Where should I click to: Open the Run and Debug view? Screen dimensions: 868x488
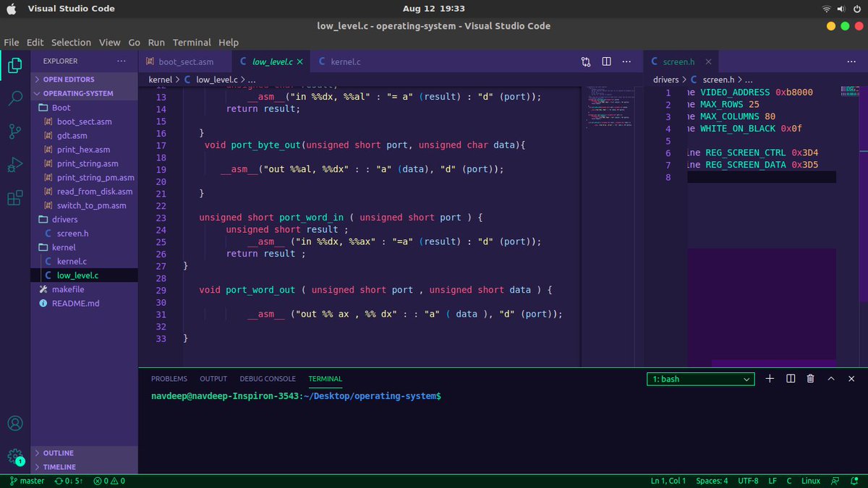(15, 165)
